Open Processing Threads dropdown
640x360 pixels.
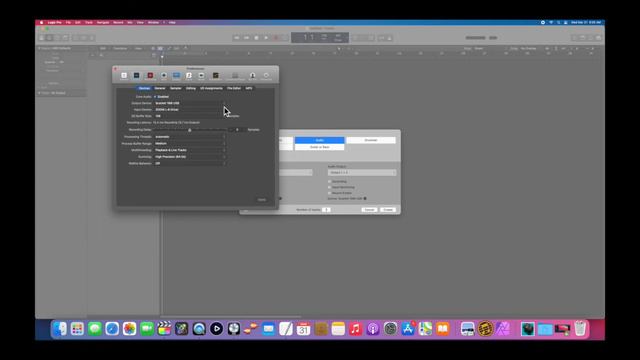(189, 137)
